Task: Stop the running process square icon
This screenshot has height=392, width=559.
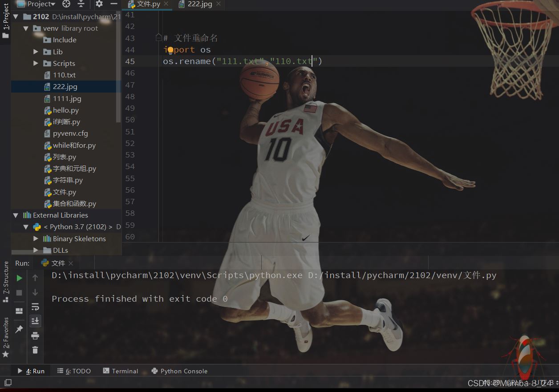Action: click(19, 293)
